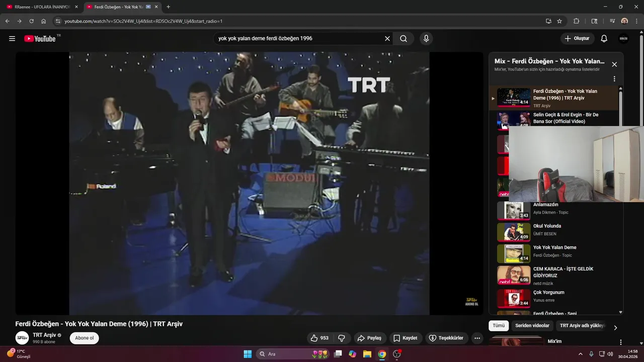644x362 pixels.
Task: View site information icon in the address bar
Action: tap(58, 21)
